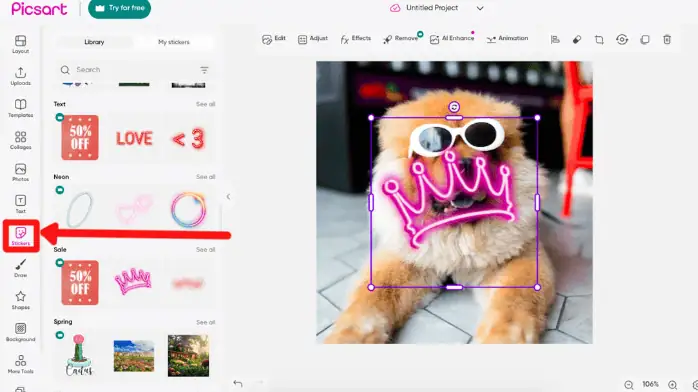Image resolution: width=698 pixels, height=392 pixels.
Task: Open the Shapes panel
Action: click(x=20, y=300)
